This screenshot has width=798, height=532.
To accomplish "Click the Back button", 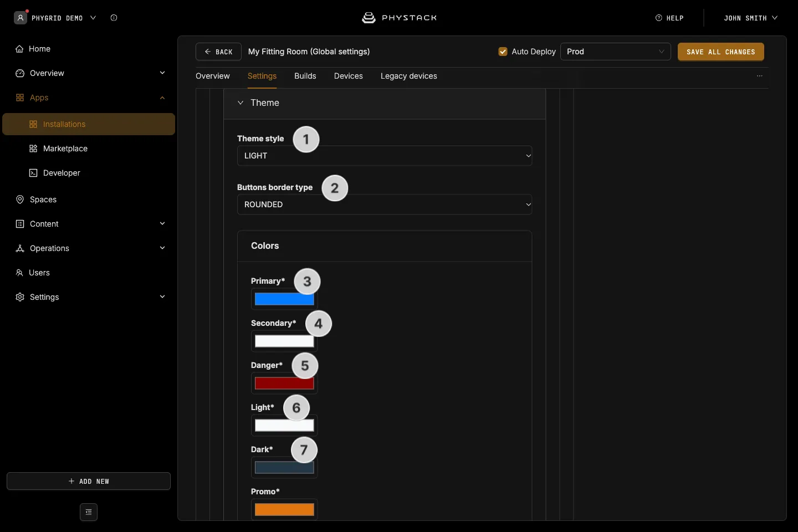I will (218, 52).
